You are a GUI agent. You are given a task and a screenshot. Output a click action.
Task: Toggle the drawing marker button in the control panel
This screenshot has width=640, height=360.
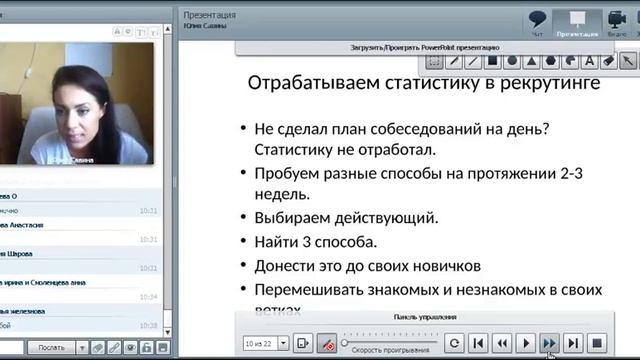coord(327,343)
